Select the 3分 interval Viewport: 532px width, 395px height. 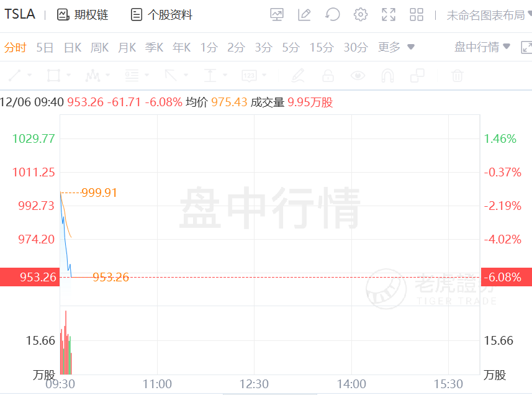264,47
